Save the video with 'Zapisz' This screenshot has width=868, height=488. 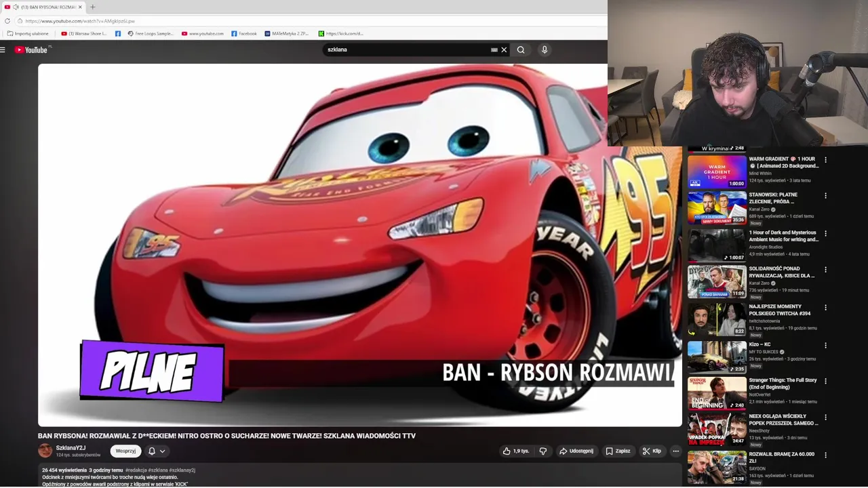pyautogui.click(x=618, y=451)
